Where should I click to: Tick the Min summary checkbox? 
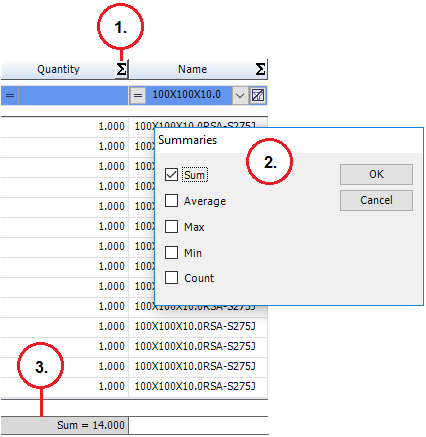point(171,252)
